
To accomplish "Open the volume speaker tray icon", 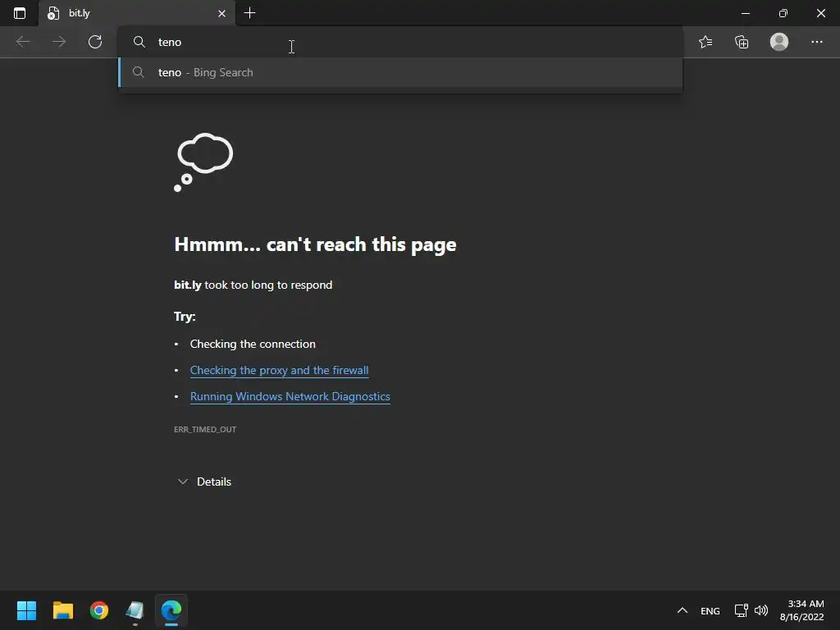I will tap(760, 610).
